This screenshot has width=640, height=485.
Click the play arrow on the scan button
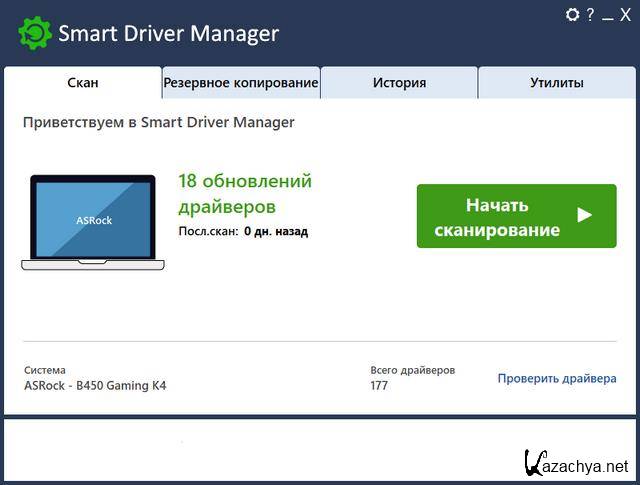[x=585, y=215]
